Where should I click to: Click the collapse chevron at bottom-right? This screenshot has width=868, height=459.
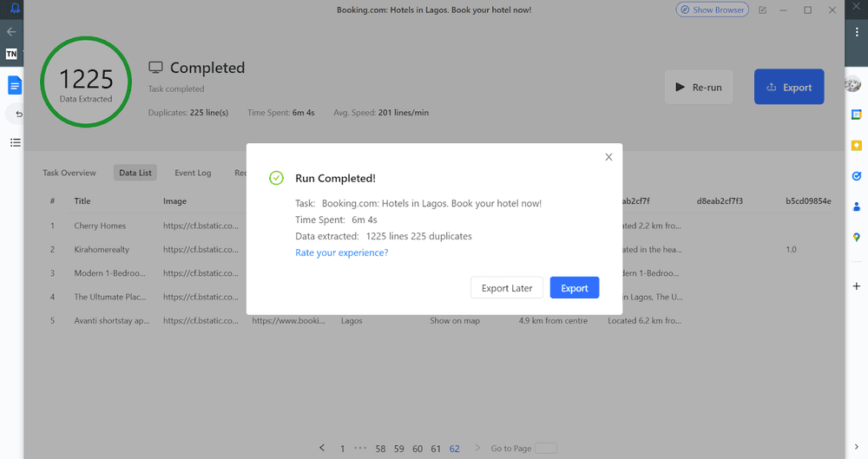[x=857, y=447]
